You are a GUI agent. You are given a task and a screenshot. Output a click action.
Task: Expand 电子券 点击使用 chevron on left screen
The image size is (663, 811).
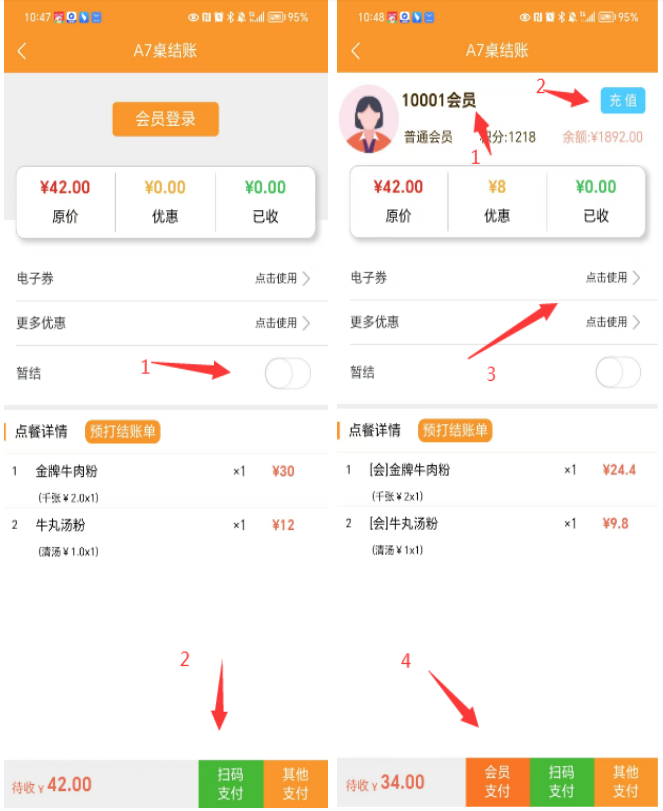click(x=306, y=278)
